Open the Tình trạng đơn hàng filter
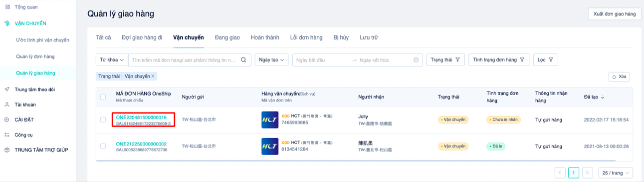The height and width of the screenshot is (182, 644). pos(499,60)
